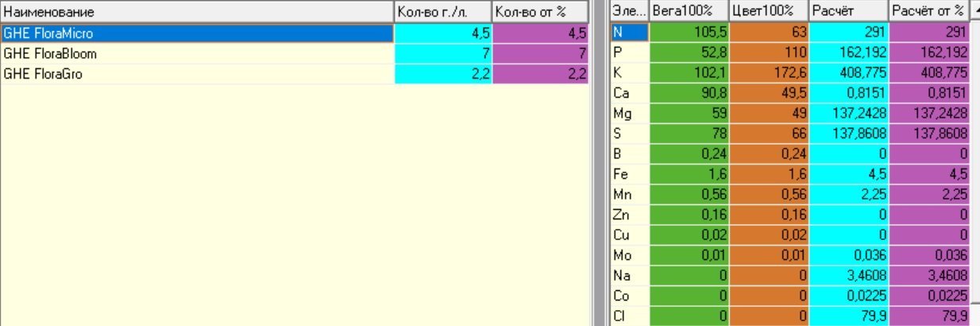Click the Расчёт от % column header
This screenshot has width=980, height=326.
(x=929, y=12)
